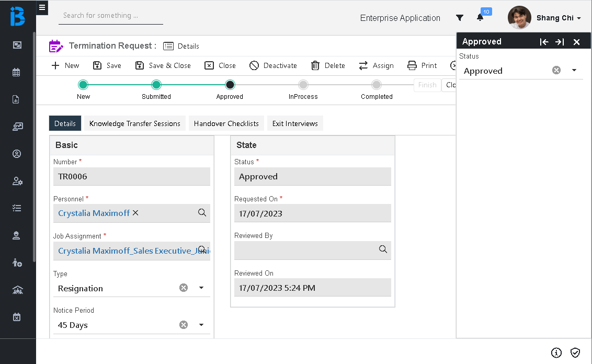592x364 pixels.
Task: Clear the 45 Days notice period
Action: click(x=184, y=325)
